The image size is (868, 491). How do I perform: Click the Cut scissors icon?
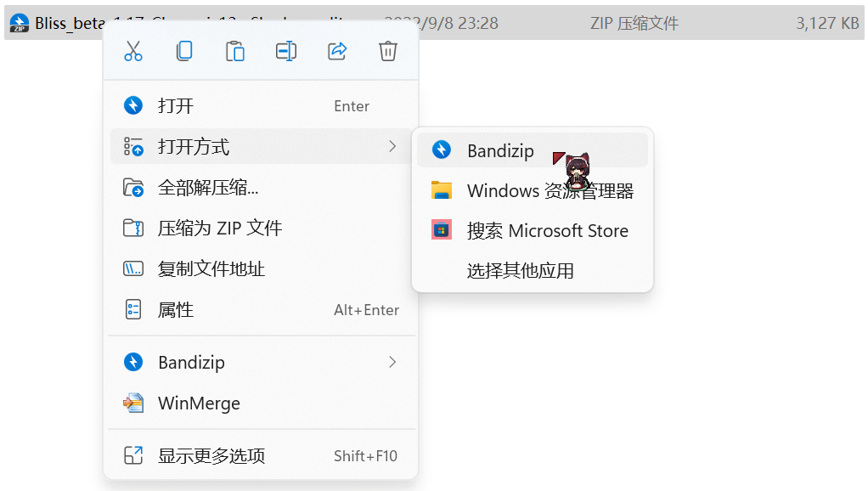(x=132, y=51)
